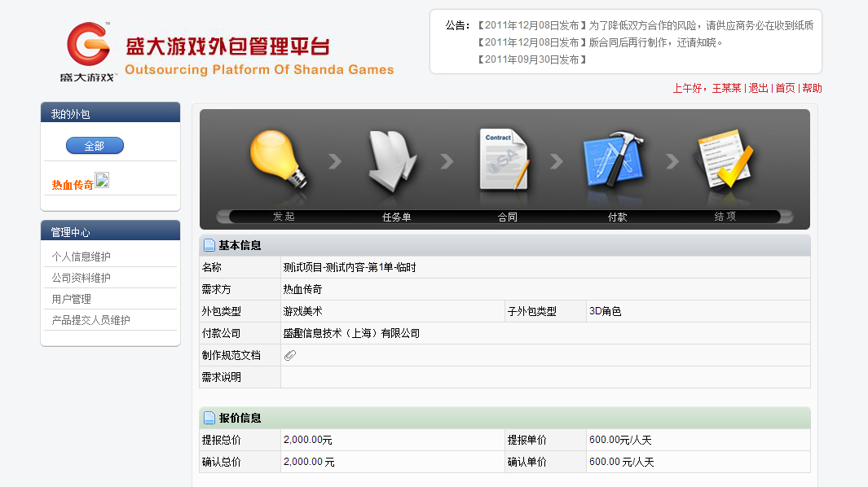
Task: Open the paperclip attachment in 制作规范文档
Action: 290,355
